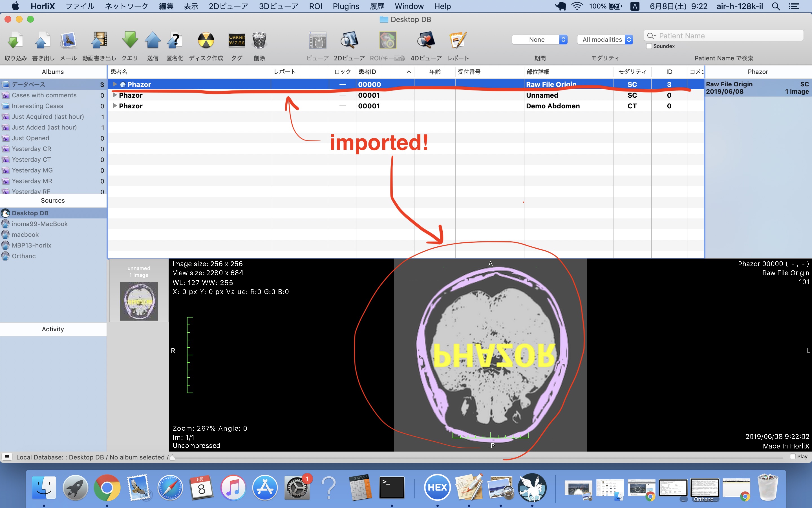Enable the Soundex checkbox
The height and width of the screenshot is (508, 812).
(649, 46)
